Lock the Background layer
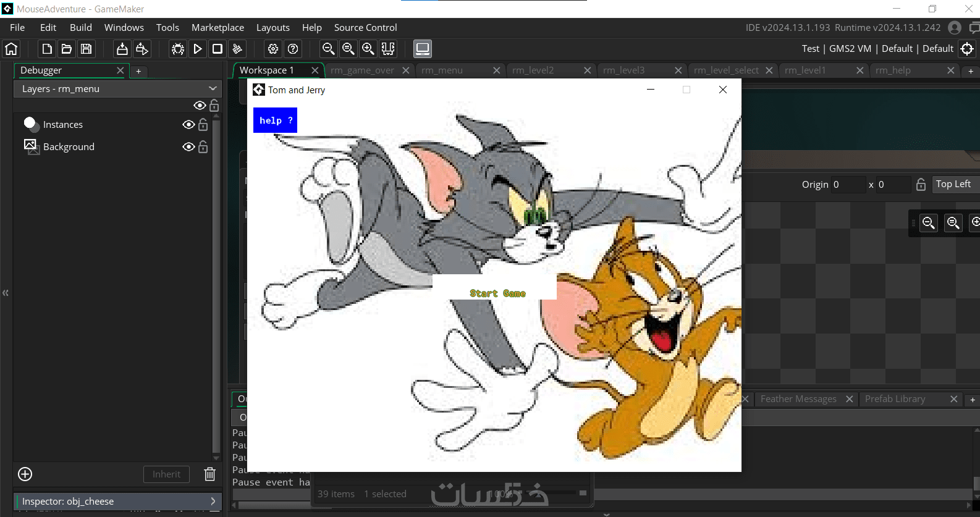This screenshot has height=517, width=980. [203, 147]
